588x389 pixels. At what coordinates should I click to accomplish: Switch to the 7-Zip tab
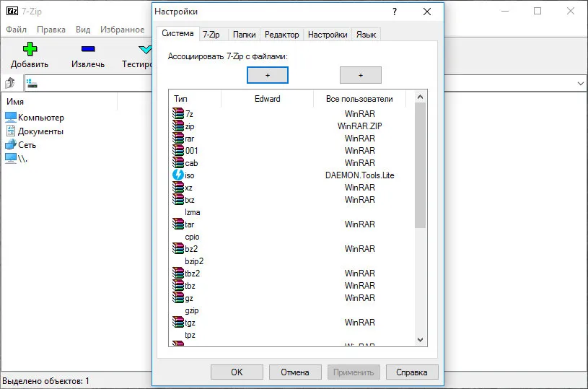pyautogui.click(x=211, y=35)
